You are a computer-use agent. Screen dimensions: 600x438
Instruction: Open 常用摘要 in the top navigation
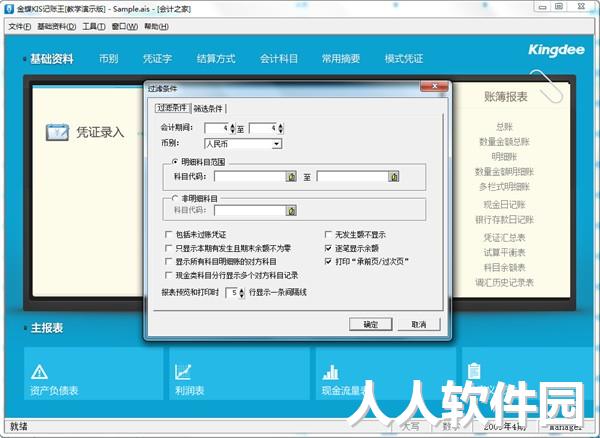[341, 59]
